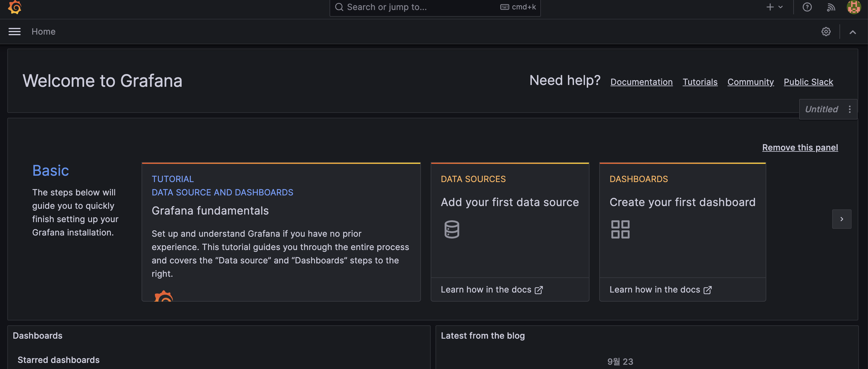868x369 pixels.
Task: Click Create your first dashboard
Action: 682,202
